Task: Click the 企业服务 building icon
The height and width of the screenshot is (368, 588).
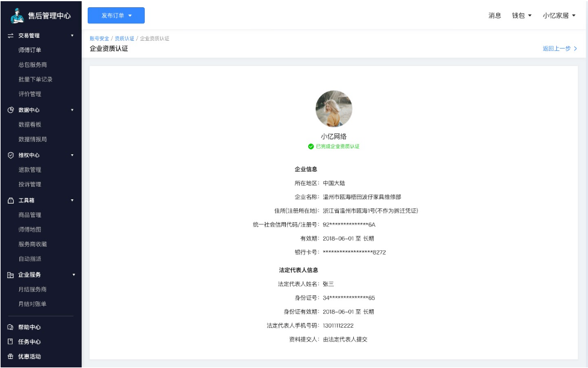Action: click(10, 275)
